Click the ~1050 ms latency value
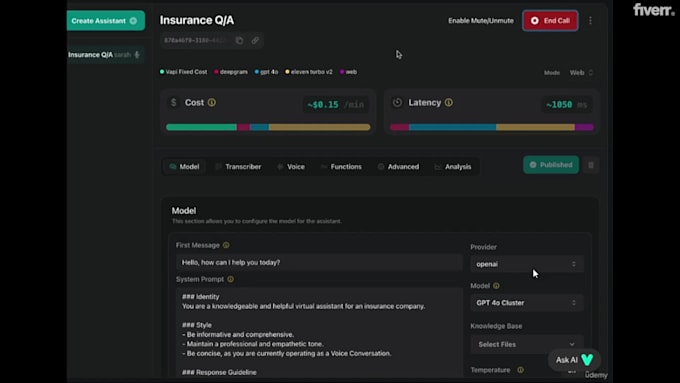680x383 pixels. (x=566, y=105)
